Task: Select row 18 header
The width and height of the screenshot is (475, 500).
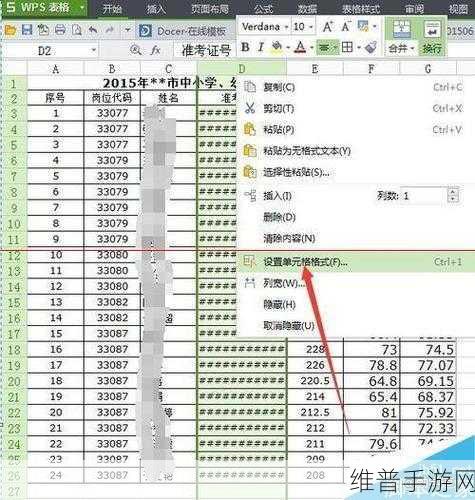Action: click(x=14, y=350)
